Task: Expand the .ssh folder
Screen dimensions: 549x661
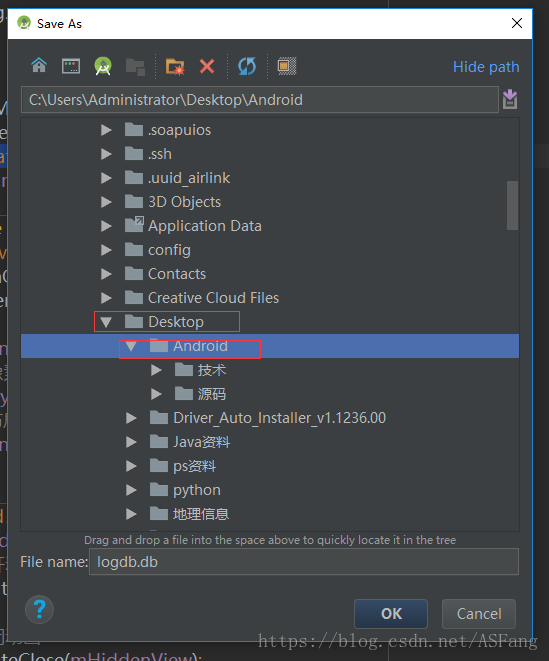Action: 106,154
